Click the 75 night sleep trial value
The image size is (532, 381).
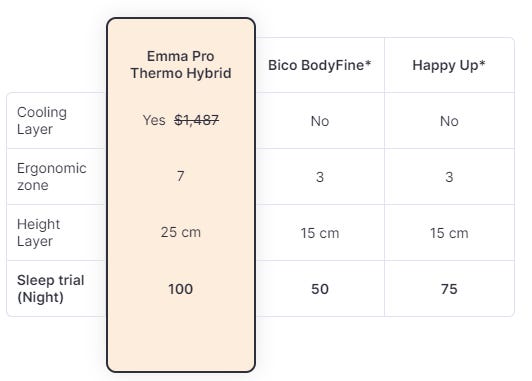click(x=449, y=289)
